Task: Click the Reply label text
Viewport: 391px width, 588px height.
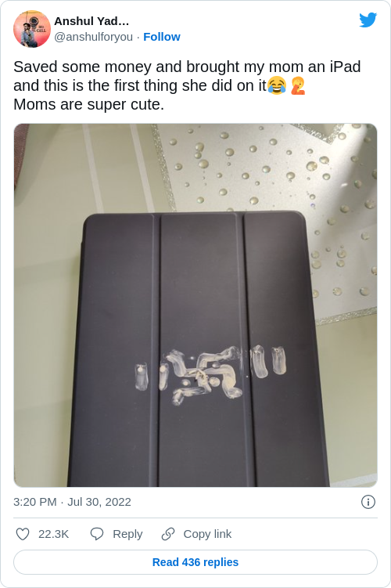Action: click(x=127, y=534)
